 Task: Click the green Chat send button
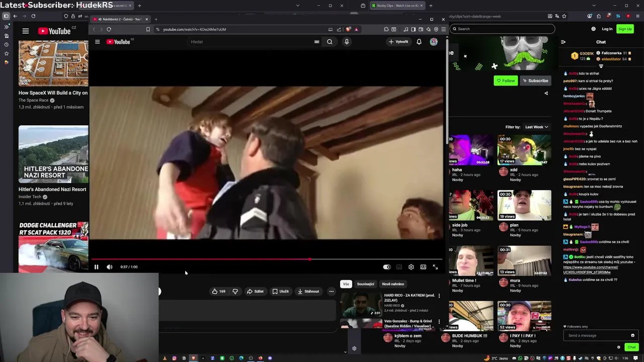coord(631,347)
